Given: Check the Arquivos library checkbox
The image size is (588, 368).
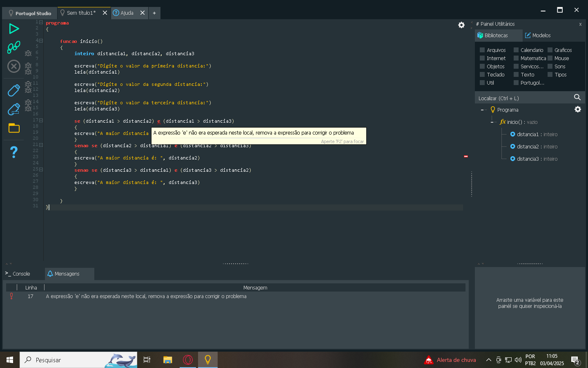Looking at the screenshot, I should 482,50.
